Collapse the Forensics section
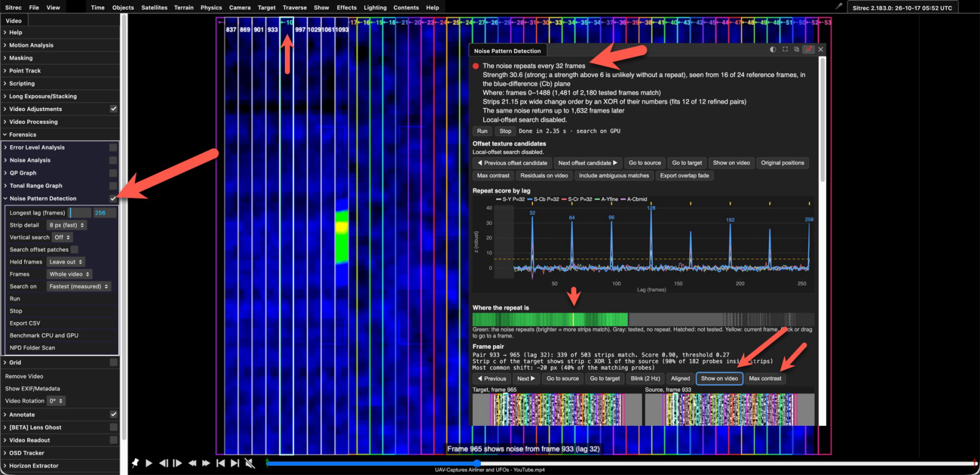 pyautogui.click(x=23, y=134)
